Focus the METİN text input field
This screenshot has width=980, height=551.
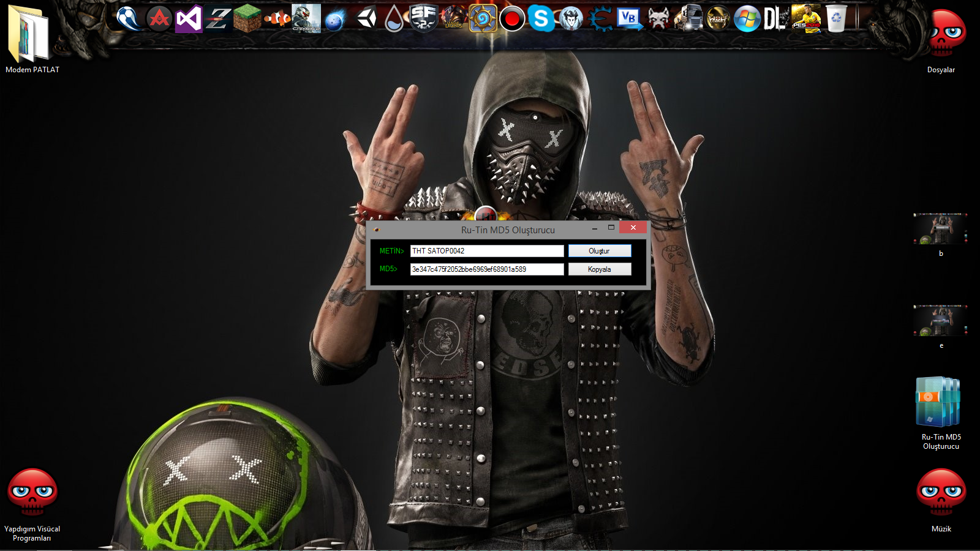[487, 251]
